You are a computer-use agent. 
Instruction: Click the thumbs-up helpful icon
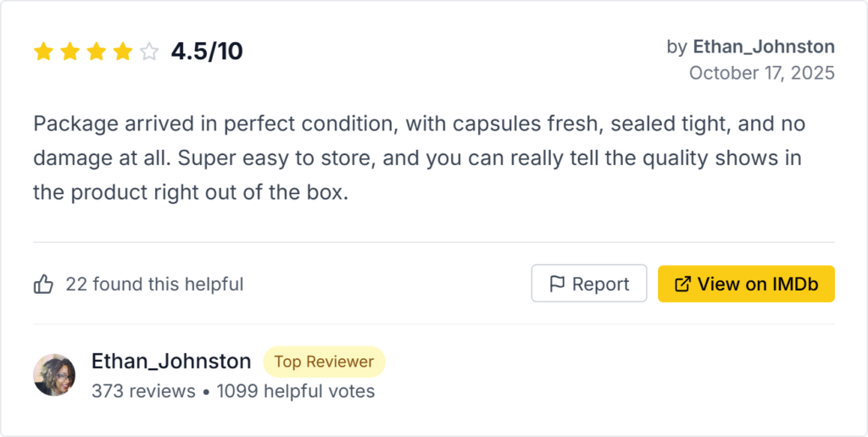(x=44, y=285)
